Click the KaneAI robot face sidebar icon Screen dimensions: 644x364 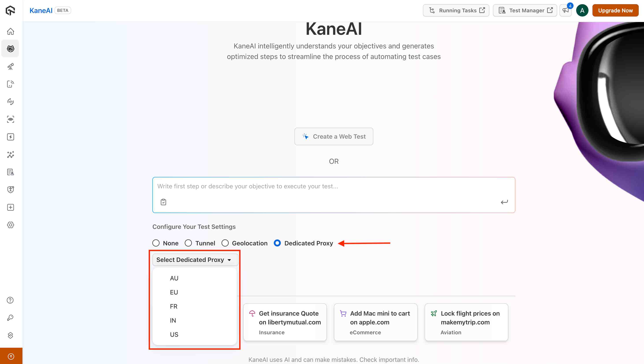coord(11,49)
